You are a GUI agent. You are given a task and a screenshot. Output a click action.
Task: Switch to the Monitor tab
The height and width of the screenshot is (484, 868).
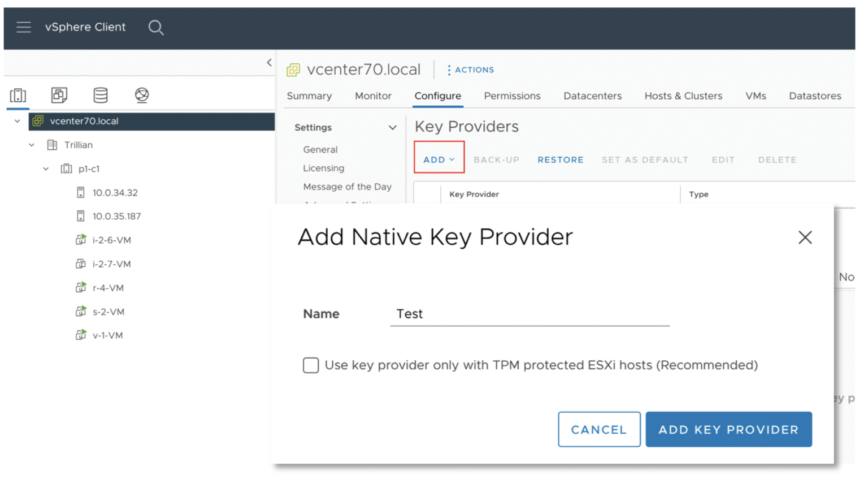373,96
